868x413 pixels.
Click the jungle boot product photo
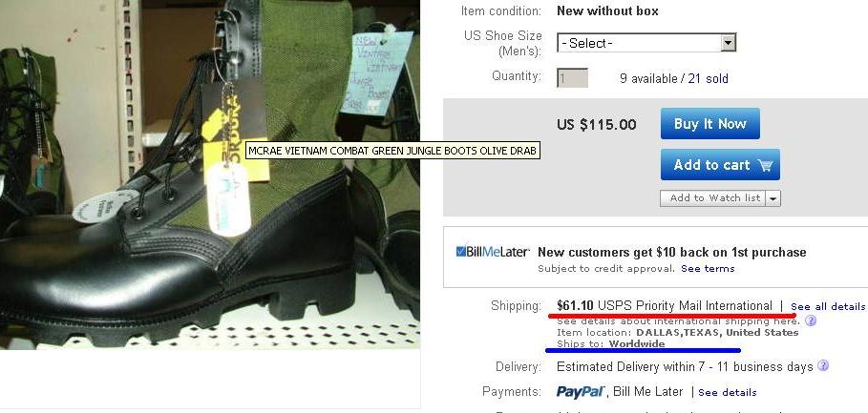[210, 175]
